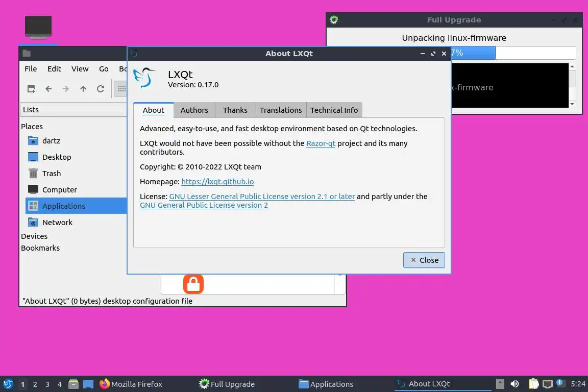Viewport: 588px width, 392px height.
Task: Switch to the Thanks tab
Action: click(x=235, y=110)
